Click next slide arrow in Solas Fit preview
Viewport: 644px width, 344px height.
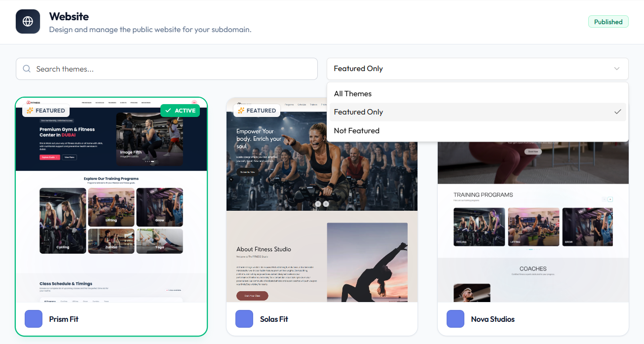pos(326,204)
